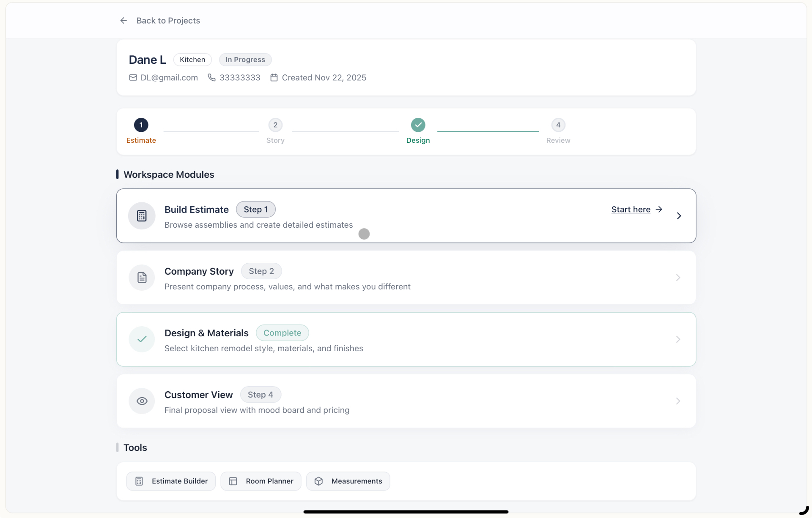Click the Workspace Modules heading
The height and width of the screenshot is (518, 812).
(169, 174)
